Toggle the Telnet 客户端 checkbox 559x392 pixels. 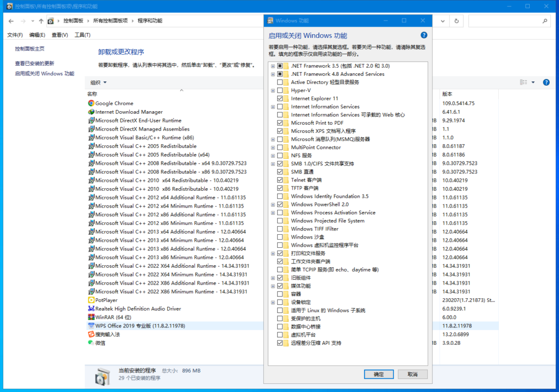(x=280, y=180)
